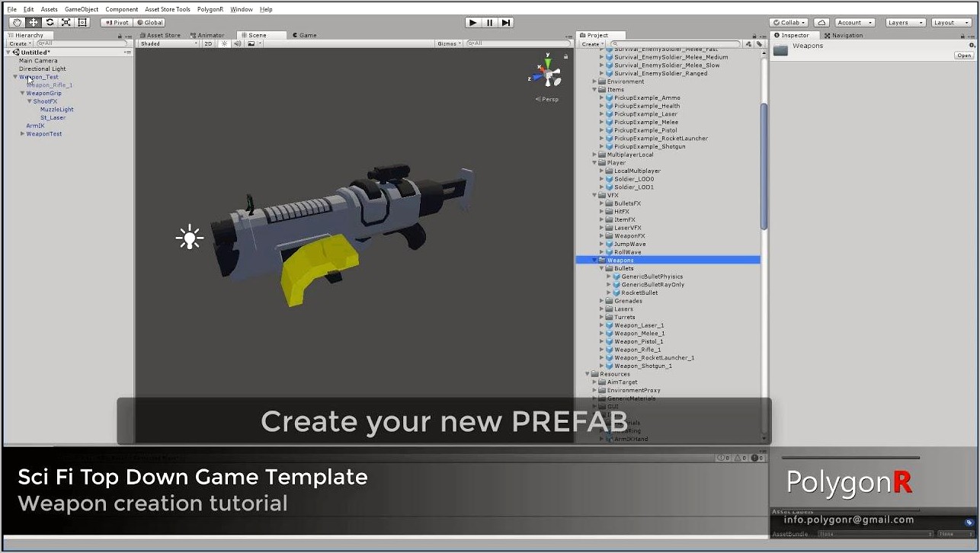Toggle Global/Local handle rotation
This screenshot has width=980, height=553.
149,22
